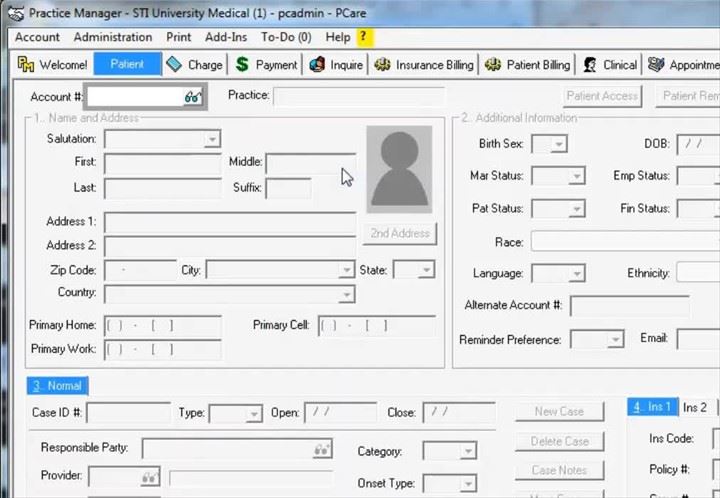This screenshot has height=498, width=720.
Task: Click the patient photo placeholder
Action: pyautogui.click(x=399, y=169)
